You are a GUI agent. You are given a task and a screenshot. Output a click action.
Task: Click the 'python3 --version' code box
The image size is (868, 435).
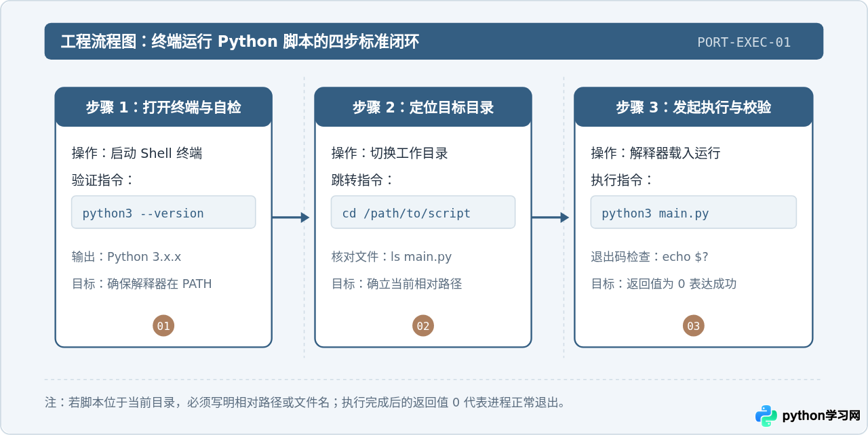163,212
